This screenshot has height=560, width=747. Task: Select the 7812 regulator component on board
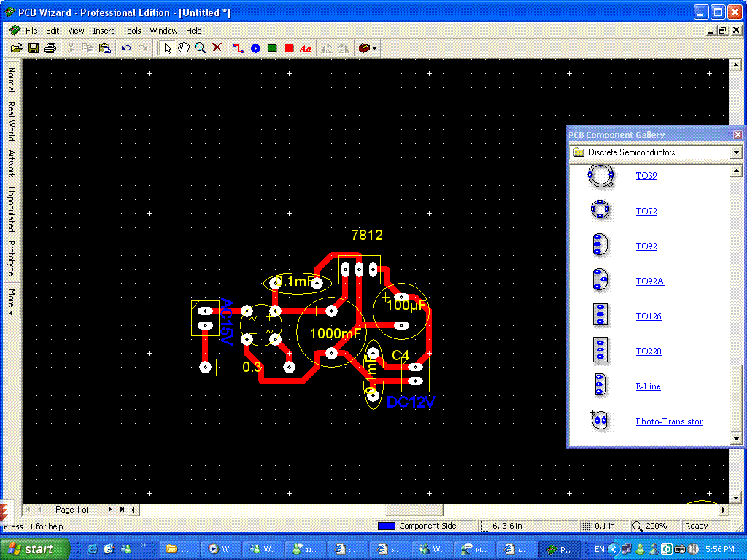point(359,270)
